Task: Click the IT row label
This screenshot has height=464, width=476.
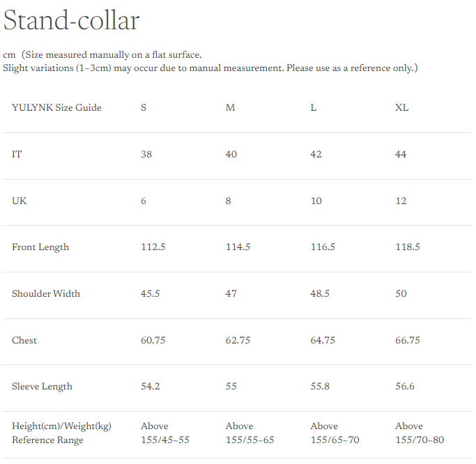Action: (17, 154)
